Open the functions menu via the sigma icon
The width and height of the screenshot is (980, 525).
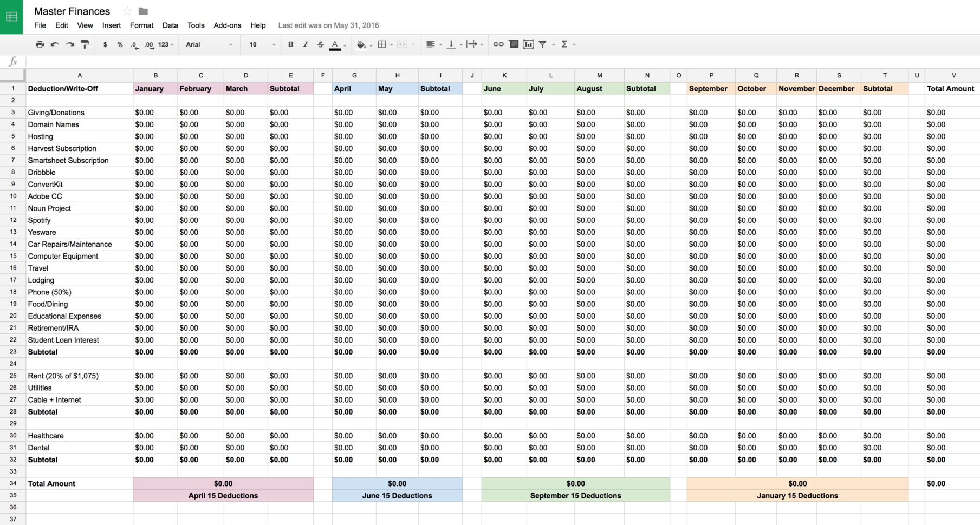tap(565, 44)
